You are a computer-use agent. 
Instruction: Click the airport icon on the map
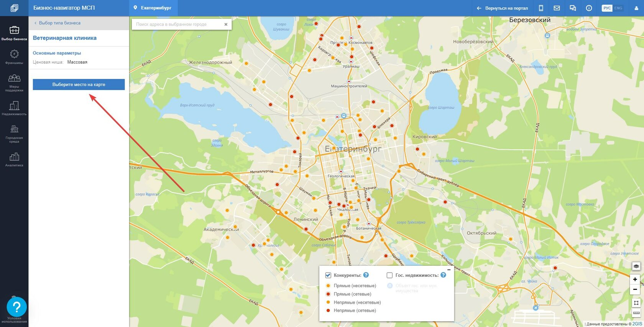click(536, 308)
